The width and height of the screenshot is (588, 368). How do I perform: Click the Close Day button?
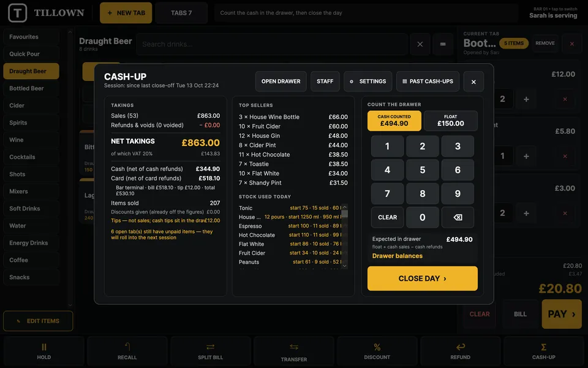tap(422, 278)
